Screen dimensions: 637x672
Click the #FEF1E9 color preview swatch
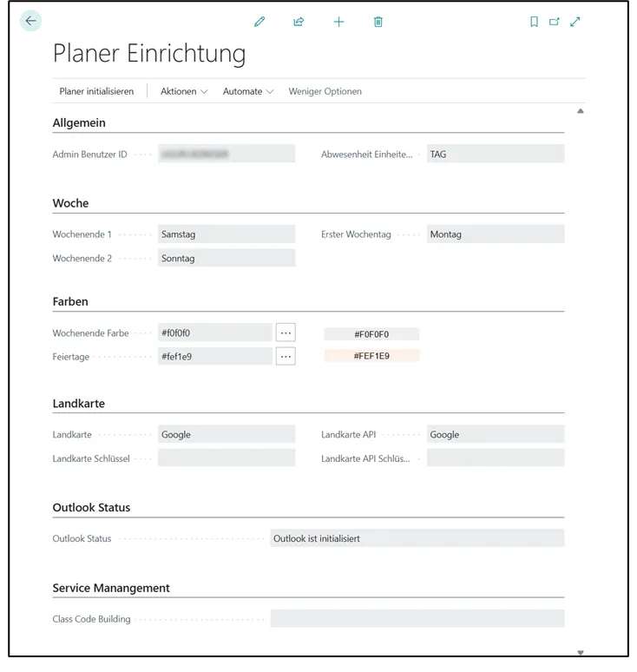(x=371, y=356)
